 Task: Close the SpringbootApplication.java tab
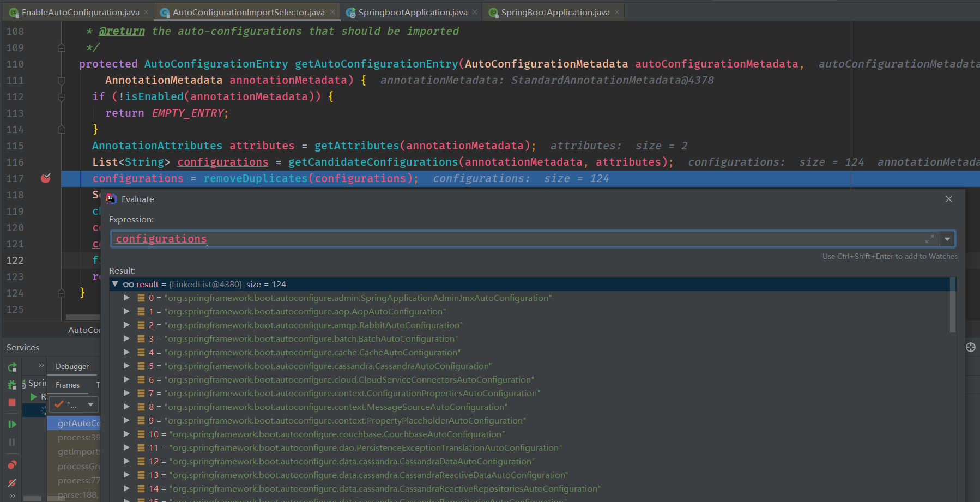coord(475,12)
